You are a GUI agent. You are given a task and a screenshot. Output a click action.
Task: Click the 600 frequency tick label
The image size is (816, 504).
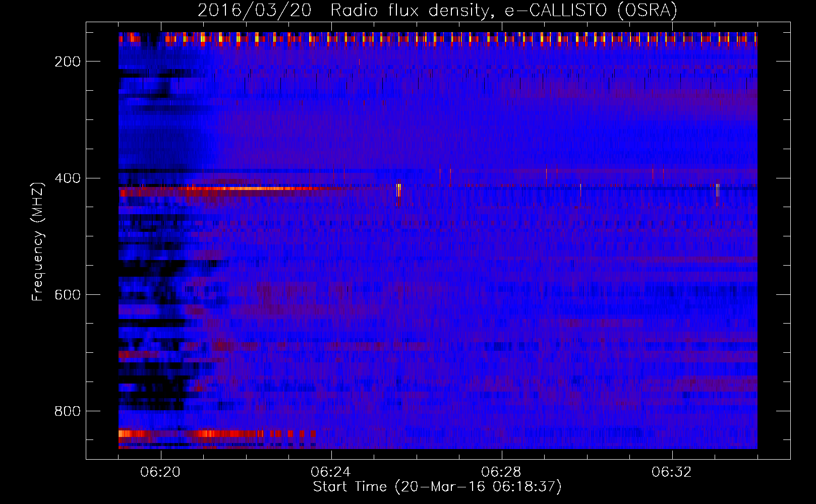pyautogui.click(x=68, y=295)
